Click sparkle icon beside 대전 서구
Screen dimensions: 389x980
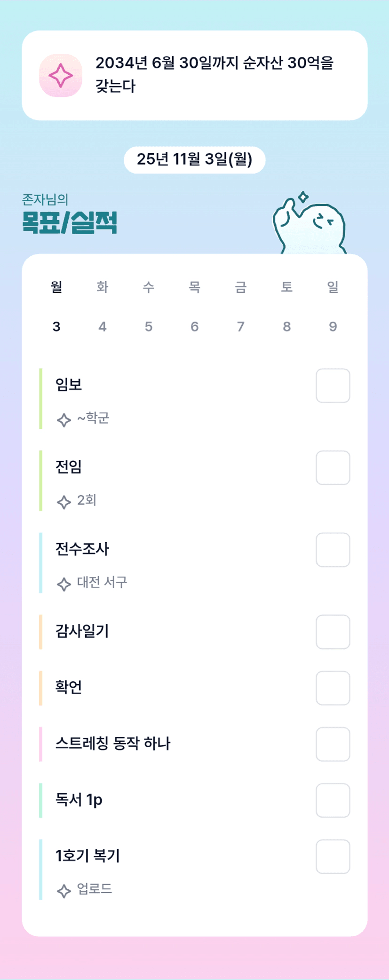click(x=64, y=584)
